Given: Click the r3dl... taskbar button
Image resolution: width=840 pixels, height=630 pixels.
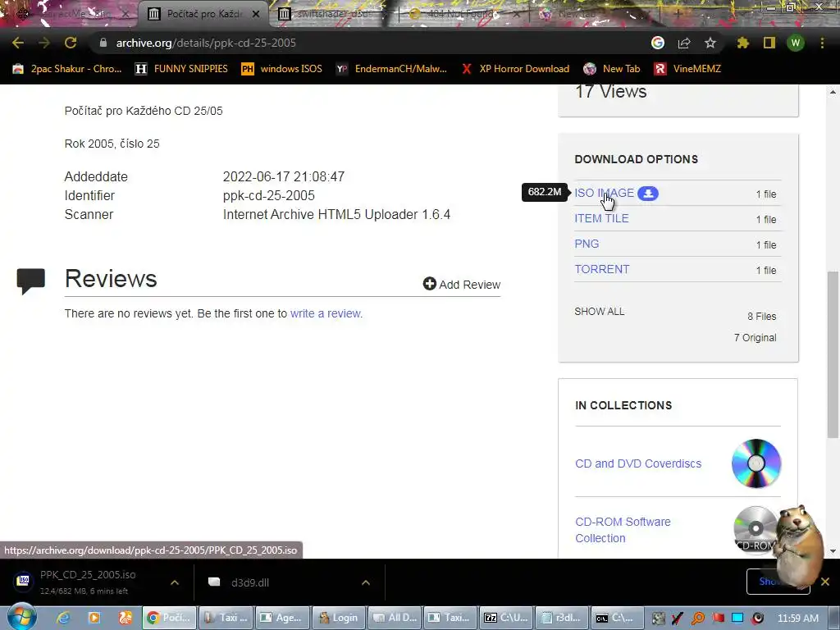Looking at the screenshot, I should [561, 618].
